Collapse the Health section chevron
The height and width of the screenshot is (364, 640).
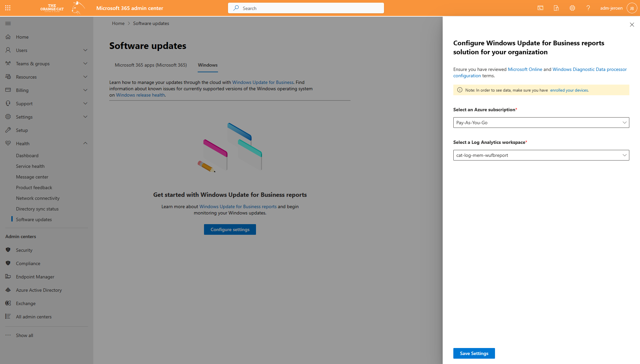coord(85,144)
